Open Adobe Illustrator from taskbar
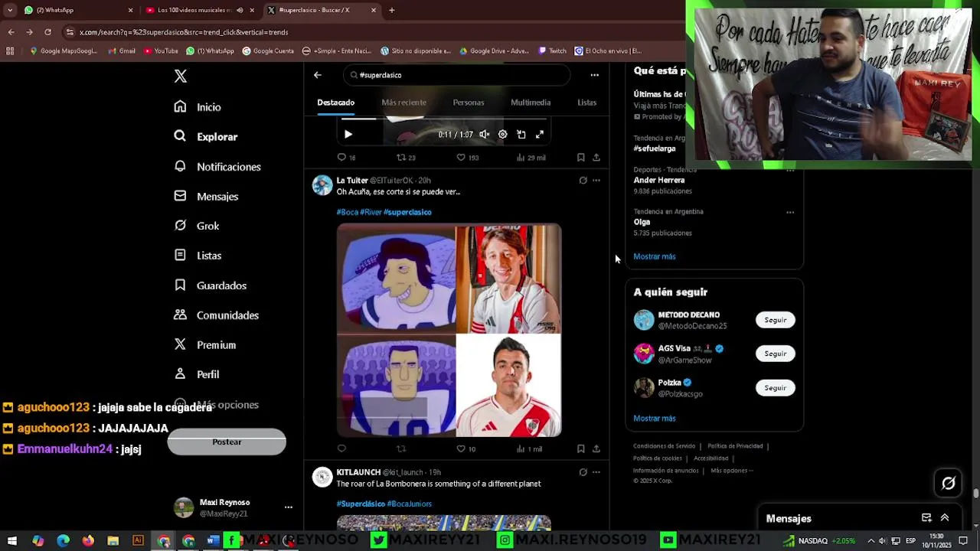 [138, 541]
